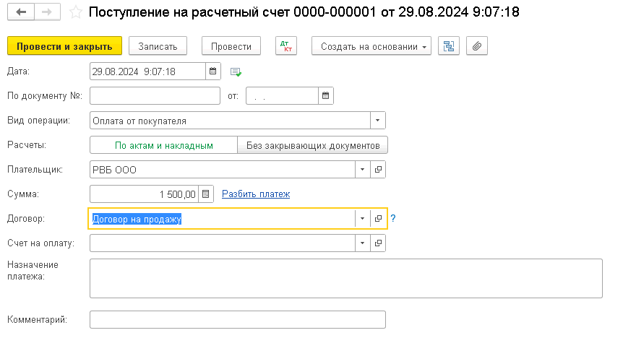This screenshot has height=364, width=623.
Task: Click the Сумма field with 1 500,00
Action: click(145, 194)
